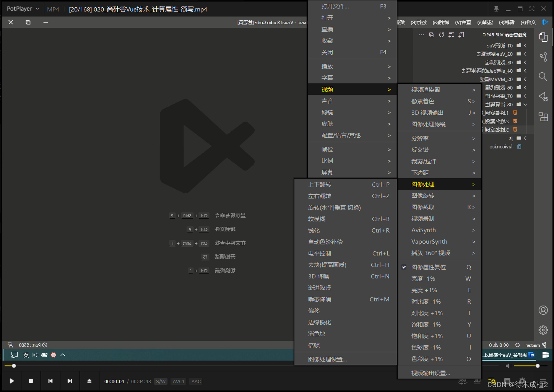Click the PotPlayer play button
The height and width of the screenshot is (392, 554).
click(x=12, y=381)
